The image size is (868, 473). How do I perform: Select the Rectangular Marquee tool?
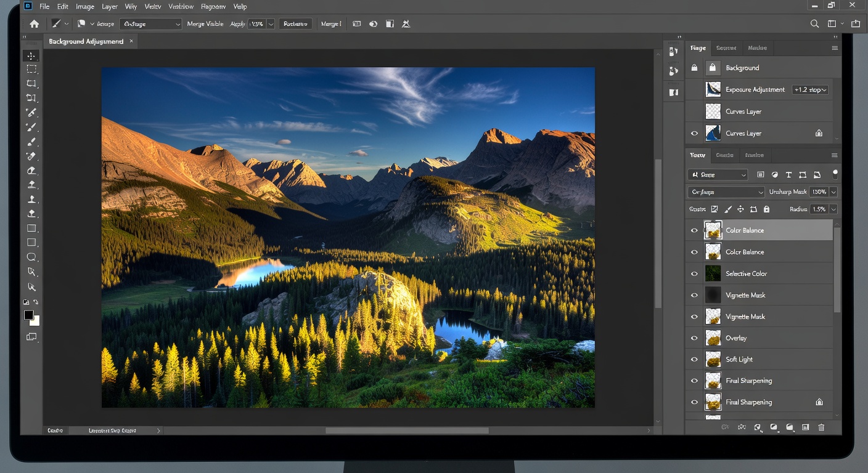pos(32,69)
